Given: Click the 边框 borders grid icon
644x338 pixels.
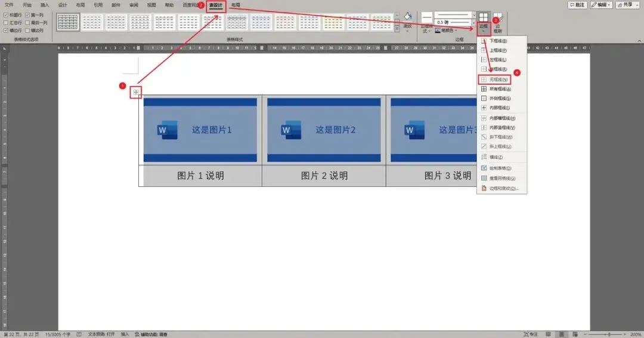Looking at the screenshot, I should click(484, 17).
